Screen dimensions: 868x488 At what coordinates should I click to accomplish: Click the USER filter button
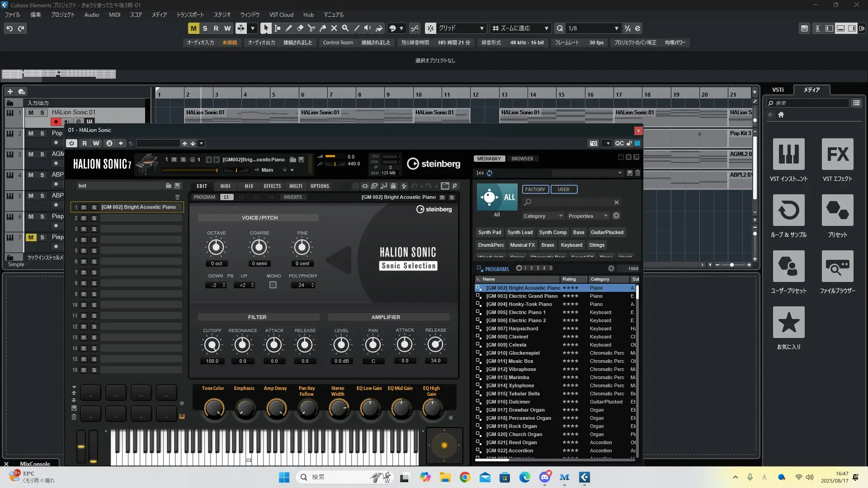tap(563, 189)
